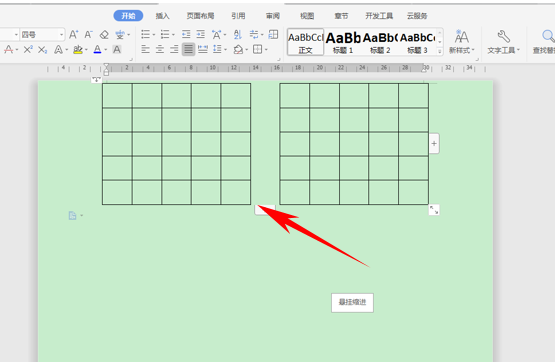This screenshot has width=555, height=362.
Task: Apply the 标题 1 heading style
Action: [343, 42]
